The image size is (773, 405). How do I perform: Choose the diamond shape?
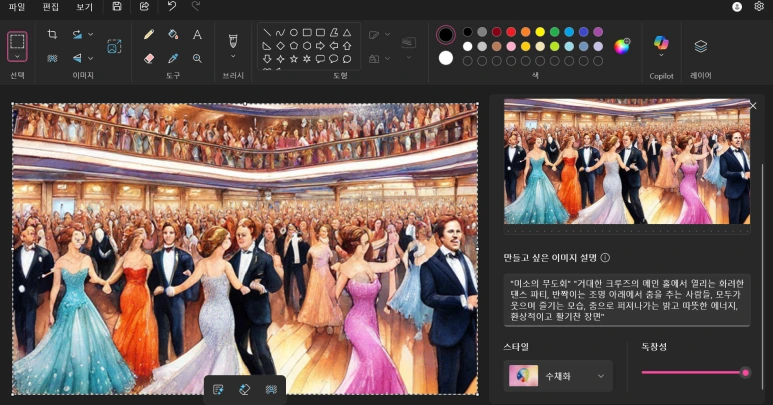280,46
